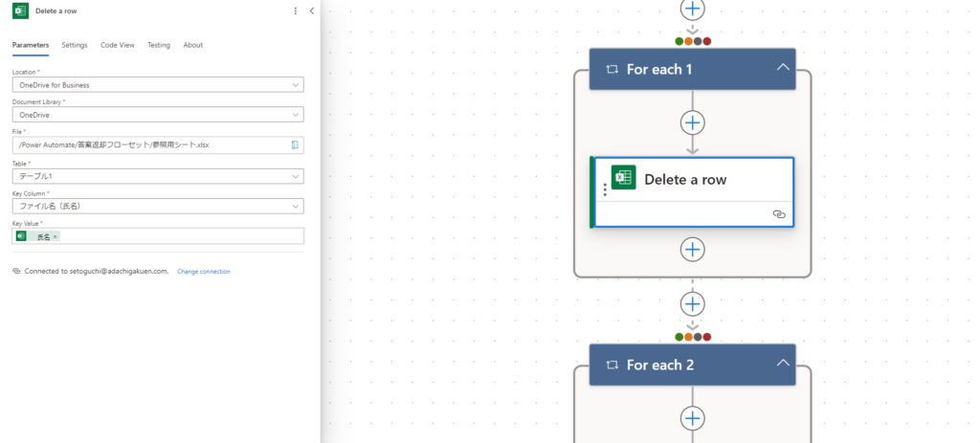Click the Delete a row panel title
This screenshot has height=443, width=980.
coord(56,11)
